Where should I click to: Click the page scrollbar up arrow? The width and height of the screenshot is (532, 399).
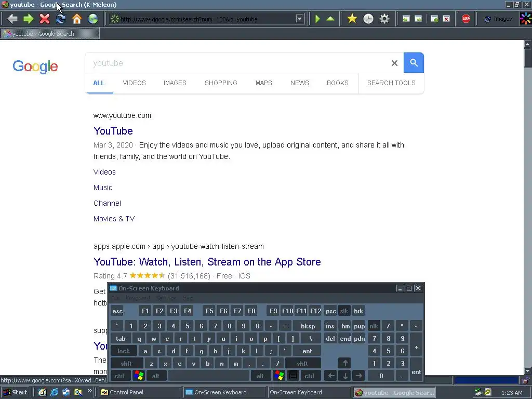pyautogui.click(x=528, y=44)
